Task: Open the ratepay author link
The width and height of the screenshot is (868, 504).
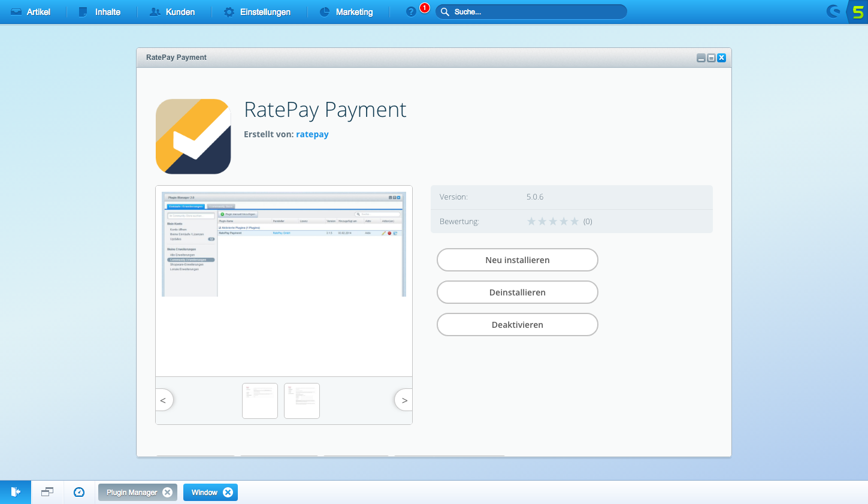Action: click(312, 134)
